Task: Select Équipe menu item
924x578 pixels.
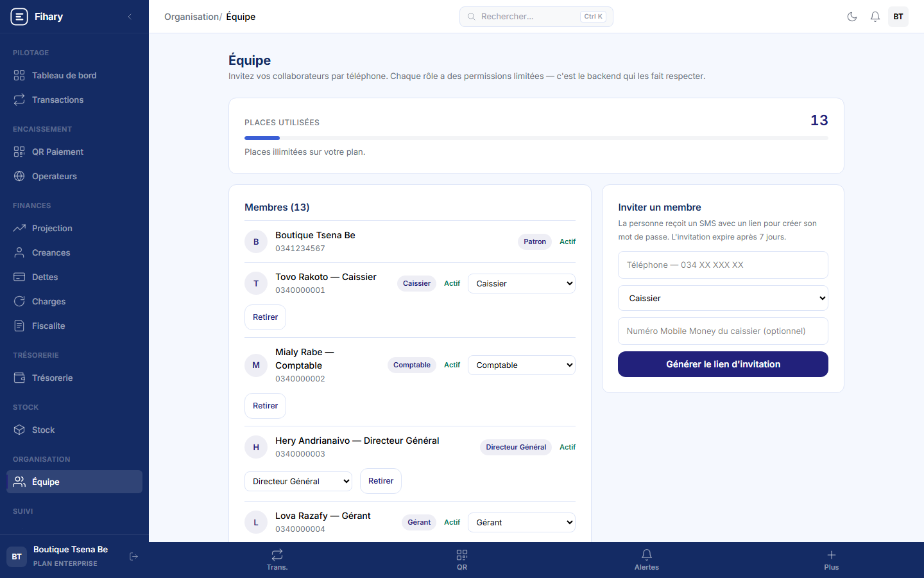Action: click(74, 482)
